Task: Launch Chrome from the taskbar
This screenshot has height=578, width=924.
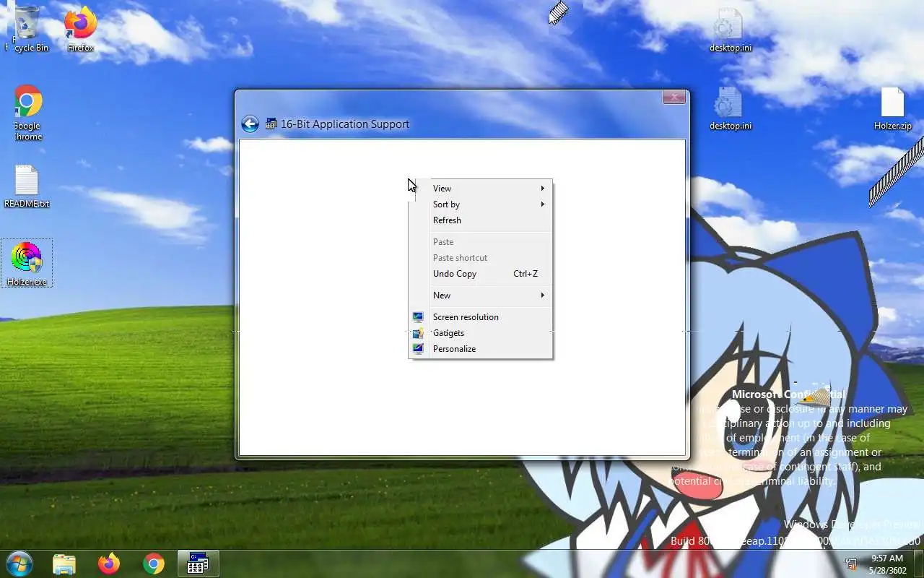Action: pos(154,564)
